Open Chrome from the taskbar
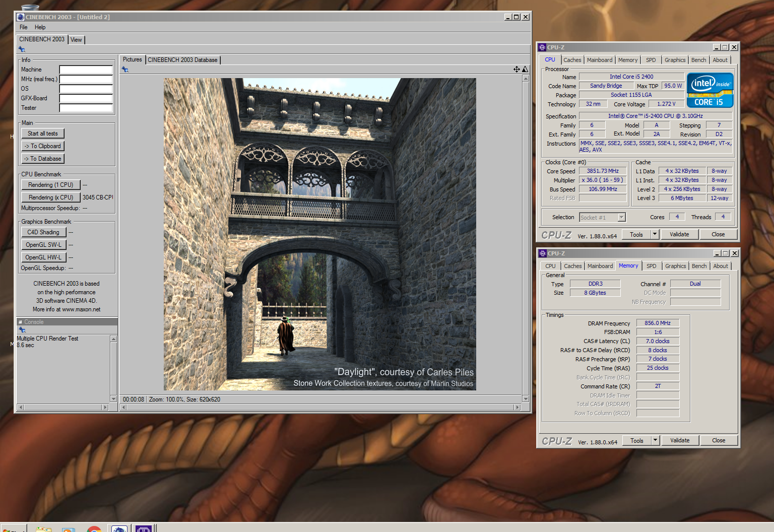The height and width of the screenshot is (532, 774). coord(94,529)
